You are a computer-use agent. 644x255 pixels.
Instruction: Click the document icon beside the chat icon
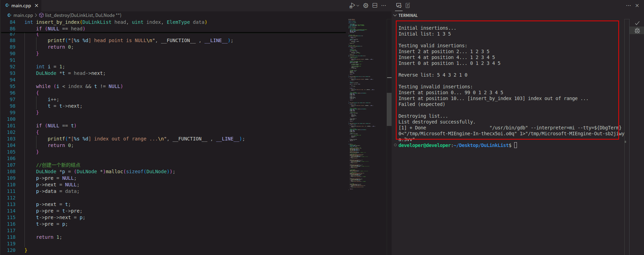pos(408,6)
